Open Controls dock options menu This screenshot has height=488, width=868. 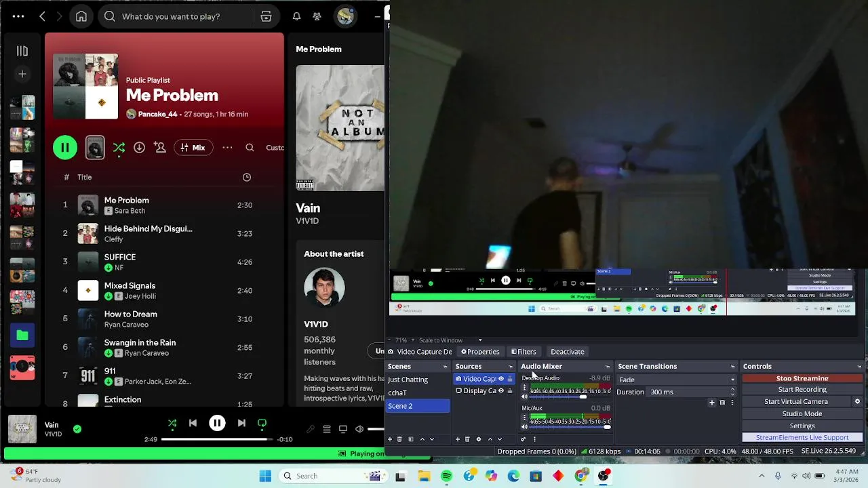(x=859, y=367)
